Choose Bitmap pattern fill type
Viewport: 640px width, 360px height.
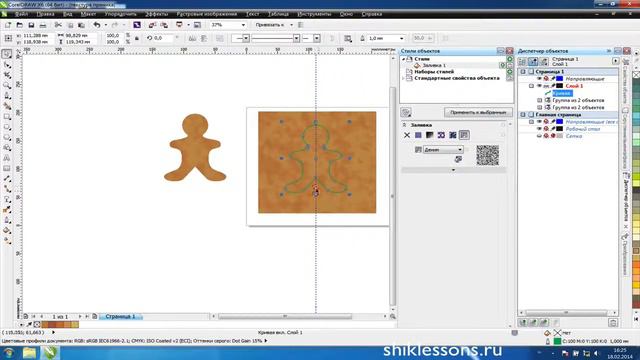tap(453, 135)
